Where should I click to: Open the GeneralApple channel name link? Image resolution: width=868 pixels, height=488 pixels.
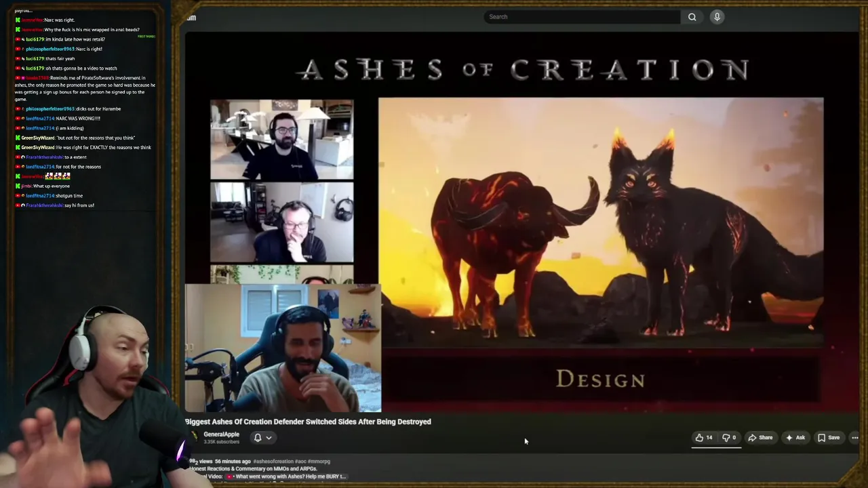tap(221, 434)
